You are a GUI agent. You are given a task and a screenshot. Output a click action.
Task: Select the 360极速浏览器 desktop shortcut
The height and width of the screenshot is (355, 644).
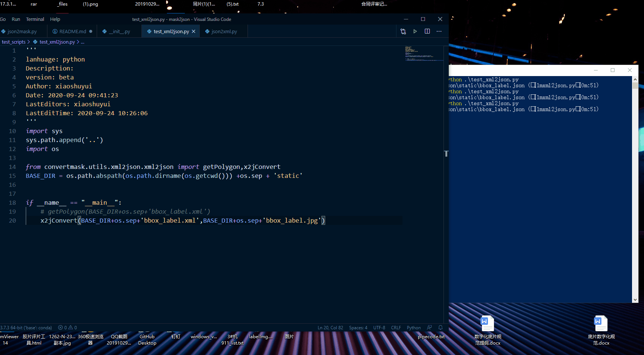(90, 340)
